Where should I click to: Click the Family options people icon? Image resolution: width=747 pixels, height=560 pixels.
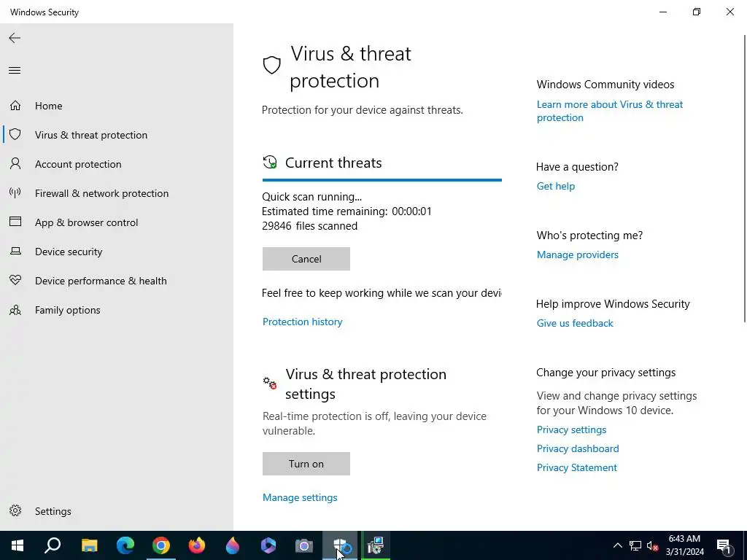tap(15, 310)
